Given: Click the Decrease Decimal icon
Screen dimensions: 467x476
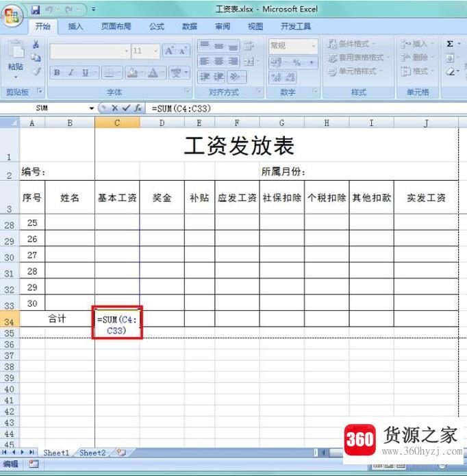Looking at the screenshot, I should [x=290, y=77].
